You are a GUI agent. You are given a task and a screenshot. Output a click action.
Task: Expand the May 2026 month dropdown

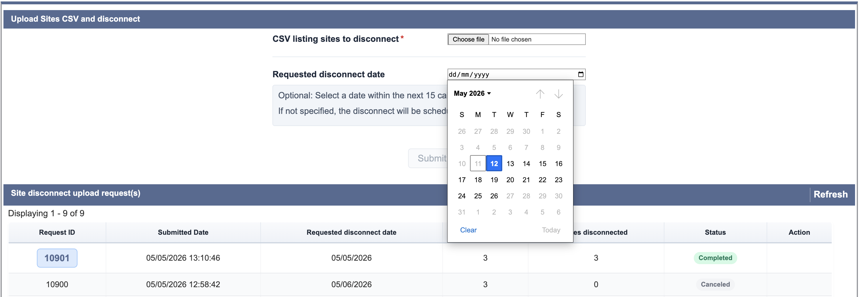coord(472,93)
